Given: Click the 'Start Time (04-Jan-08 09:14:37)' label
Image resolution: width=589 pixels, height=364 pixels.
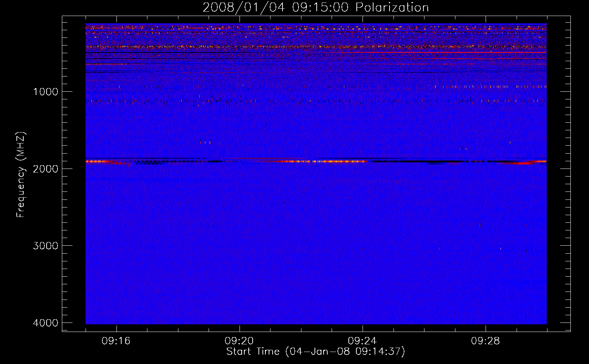Looking at the screenshot, I should tap(316, 352).
